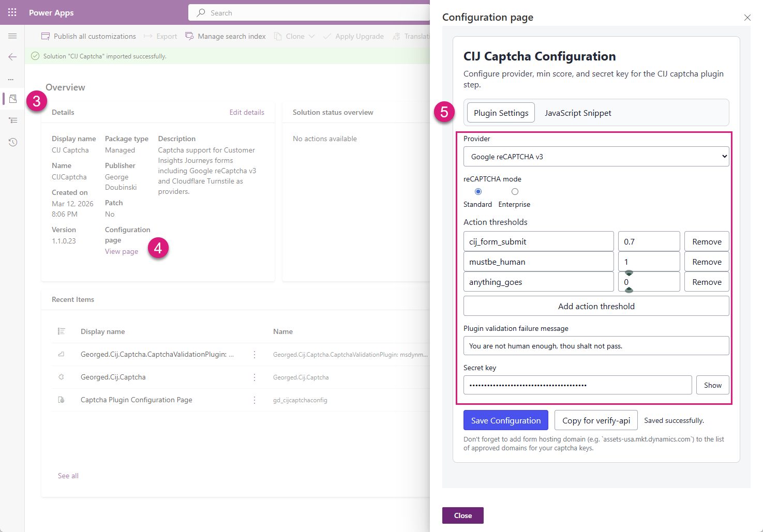Image resolution: width=763 pixels, height=532 pixels.
Task: Select the Standard reCAPTCHA mode radio
Action: [x=478, y=192]
